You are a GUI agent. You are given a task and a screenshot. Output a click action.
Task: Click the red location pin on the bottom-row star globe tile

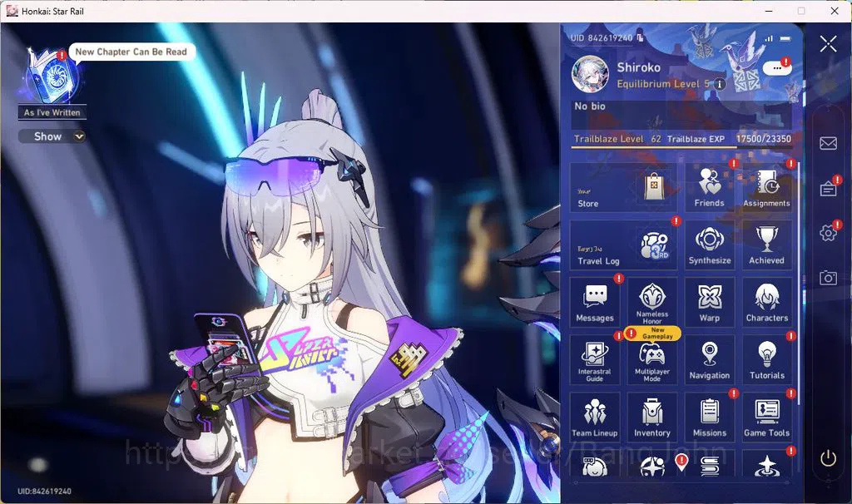point(681,462)
